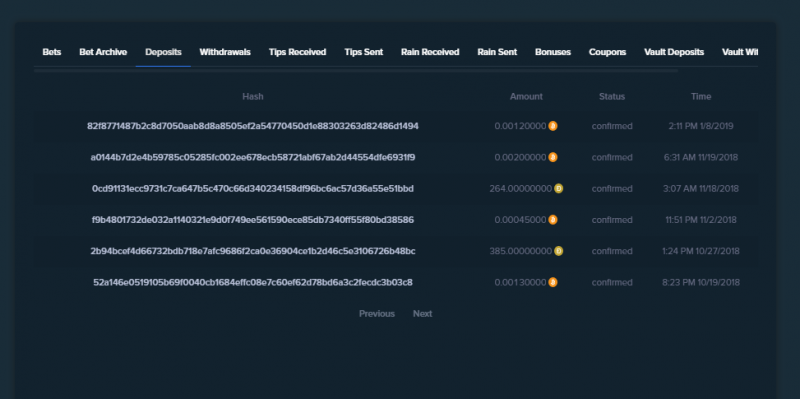Open the Rain Received tab

430,52
